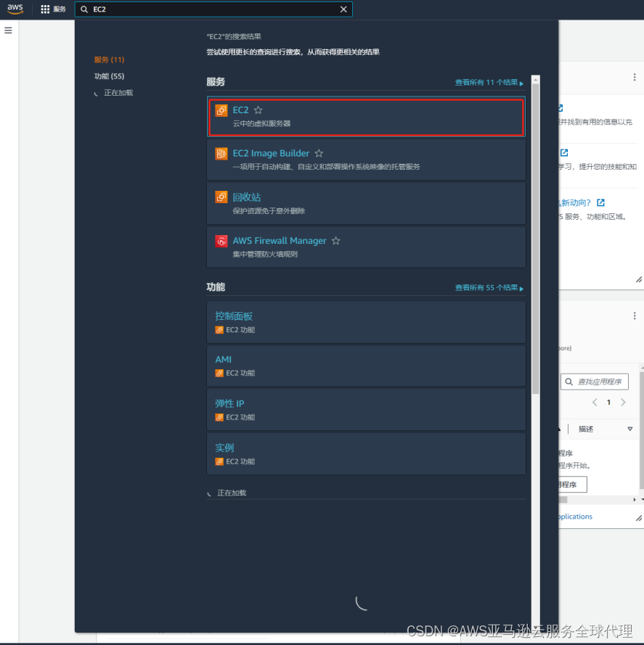The height and width of the screenshot is (645, 644).
Task: Open external link icon above 学习 text
Action: click(564, 152)
